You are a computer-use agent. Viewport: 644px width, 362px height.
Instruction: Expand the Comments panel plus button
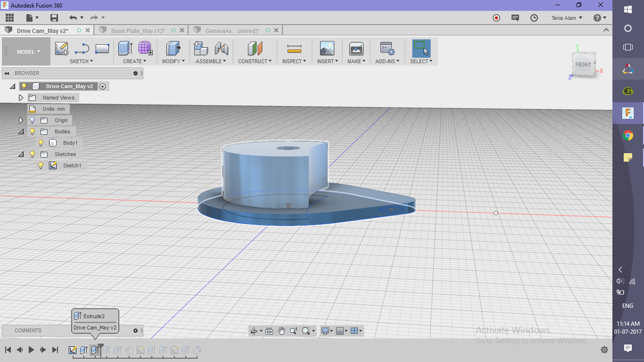(x=136, y=330)
